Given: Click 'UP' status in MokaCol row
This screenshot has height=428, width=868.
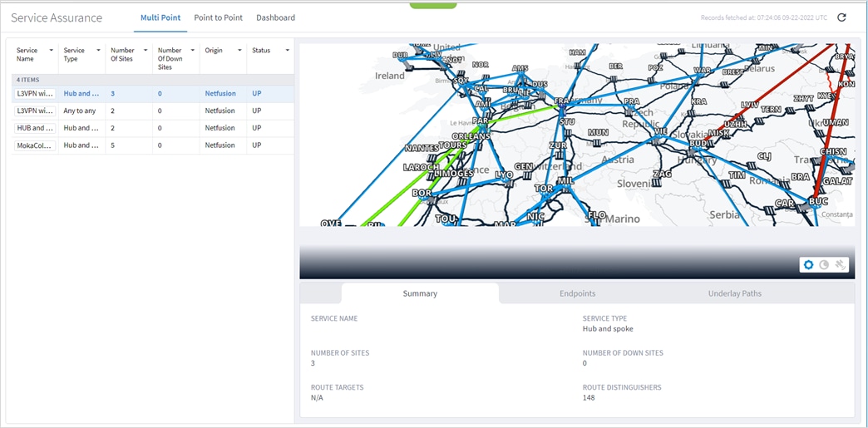Looking at the screenshot, I should 256,145.
